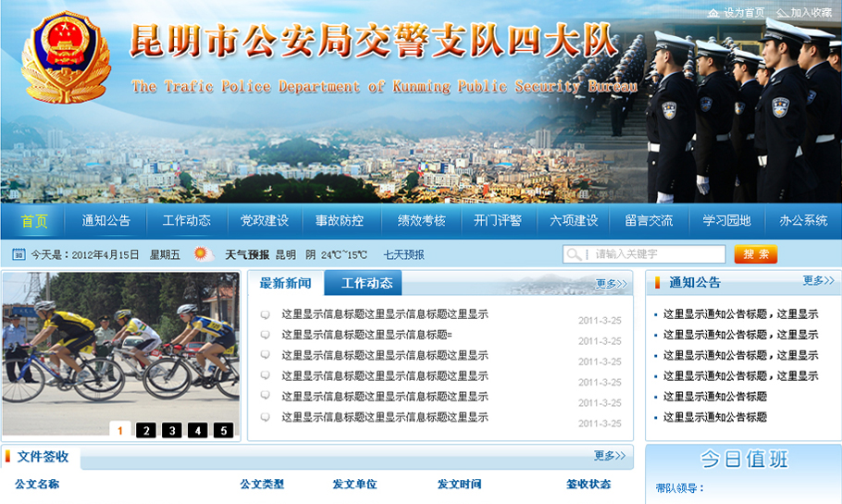Click the orange marker icon beside 文件签收

click(x=8, y=457)
